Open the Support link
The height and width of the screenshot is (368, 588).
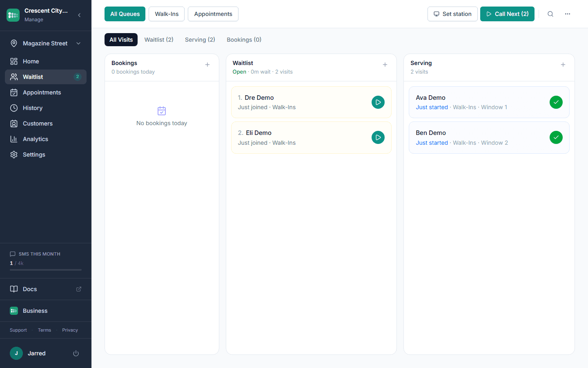[x=18, y=330]
